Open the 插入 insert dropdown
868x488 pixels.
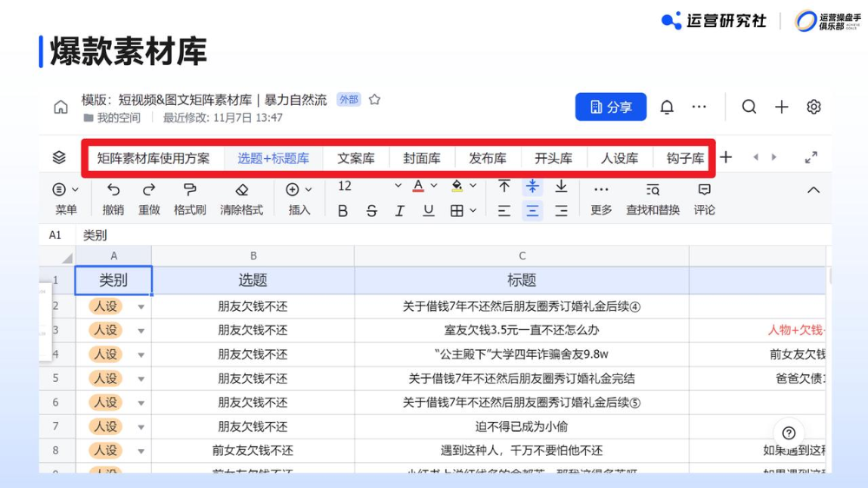coord(299,198)
